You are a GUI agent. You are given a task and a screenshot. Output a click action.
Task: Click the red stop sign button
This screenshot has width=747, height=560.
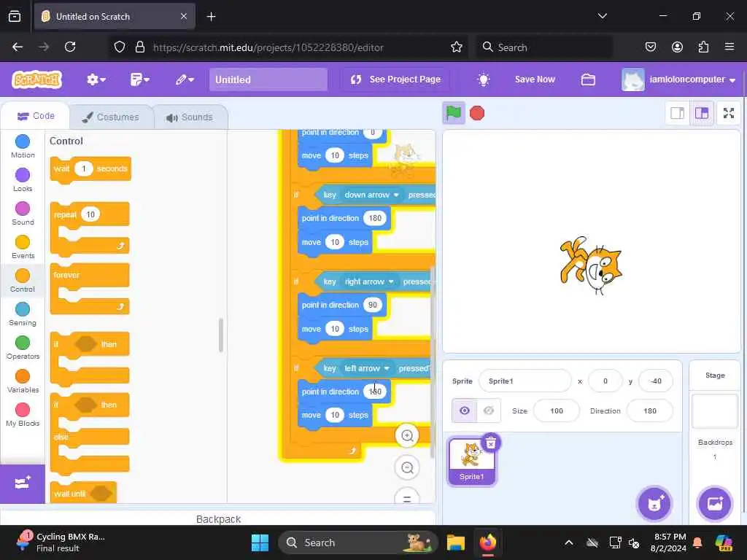click(477, 113)
